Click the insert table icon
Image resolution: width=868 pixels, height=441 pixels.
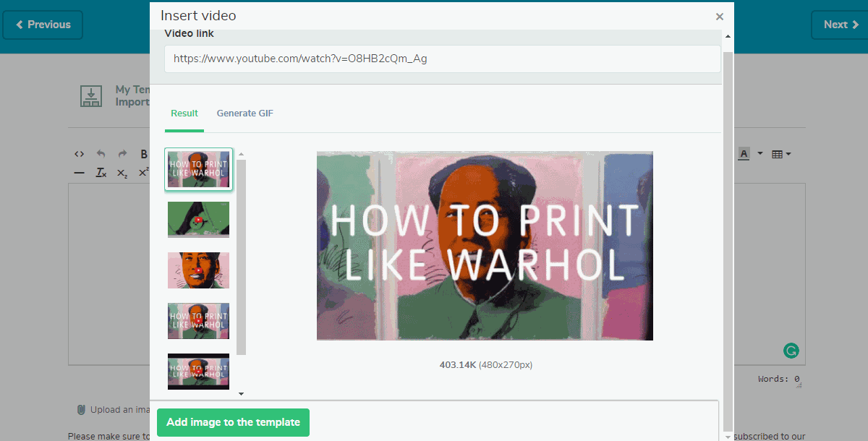point(775,153)
